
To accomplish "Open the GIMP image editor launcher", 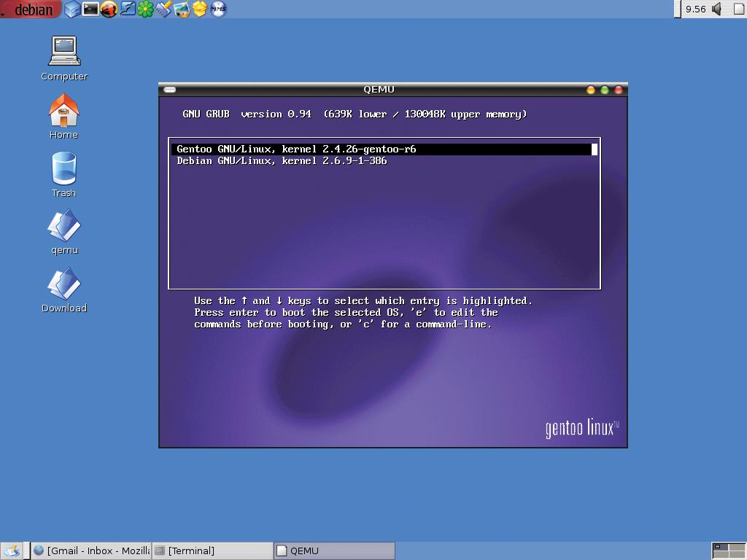I will [182, 9].
